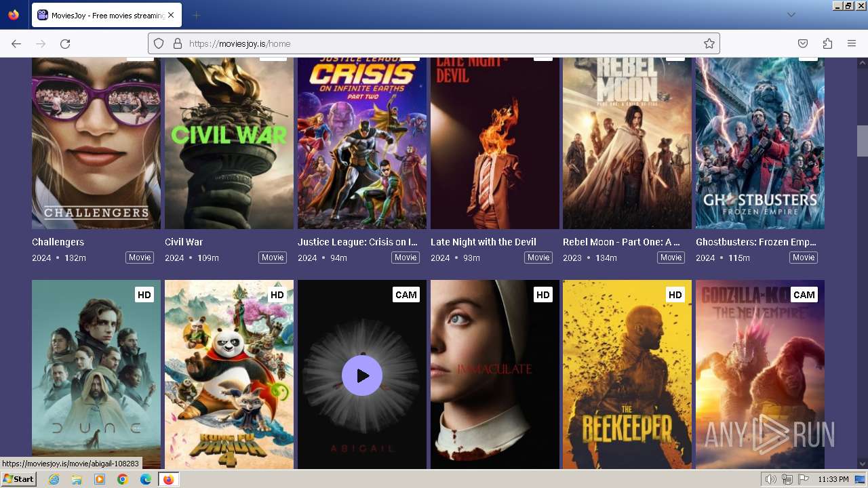Click the Ghostbusters: Frozen Empire title link

tap(756, 242)
